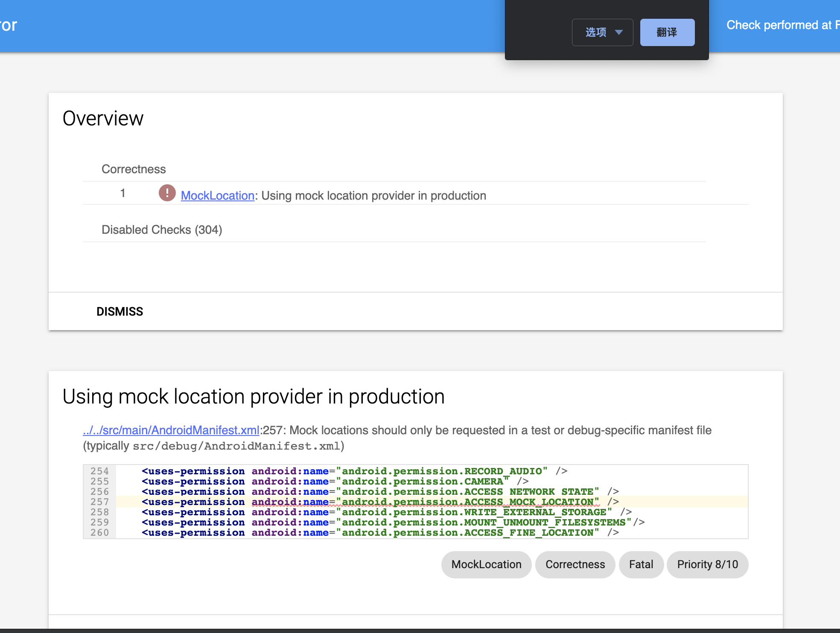Open the src/main/AndroidManifest.xml file link

coord(171,430)
